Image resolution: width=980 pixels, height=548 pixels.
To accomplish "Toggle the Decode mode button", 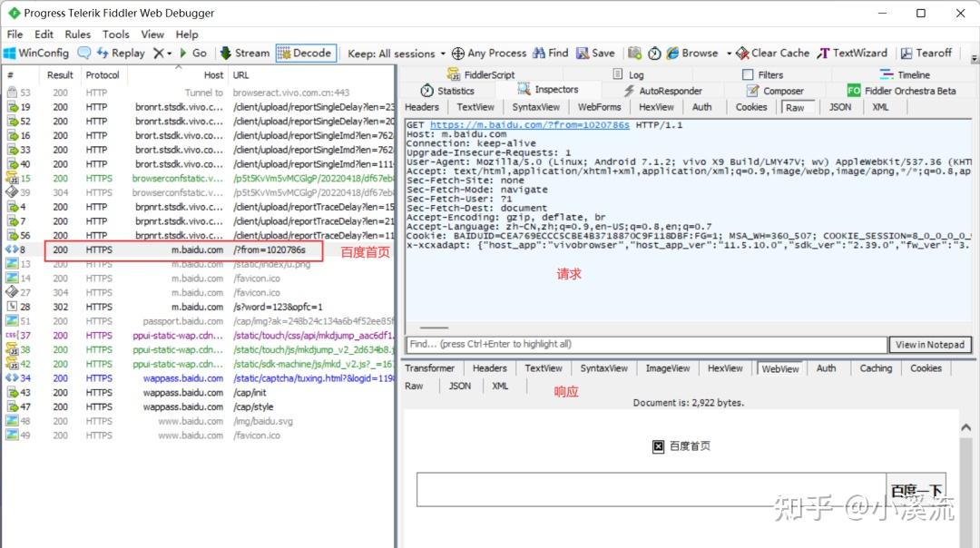I will (x=306, y=54).
